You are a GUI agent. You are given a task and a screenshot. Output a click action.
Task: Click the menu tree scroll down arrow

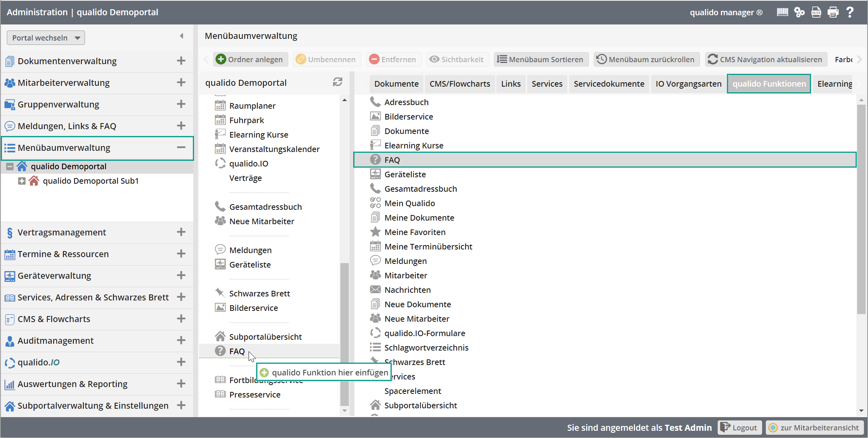click(344, 410)
